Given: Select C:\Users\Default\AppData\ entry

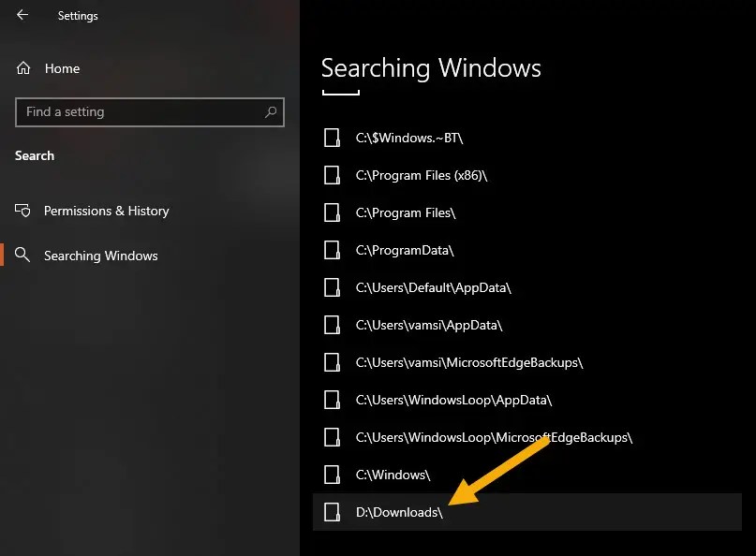Looking at the screenshot, I should 433,287.
